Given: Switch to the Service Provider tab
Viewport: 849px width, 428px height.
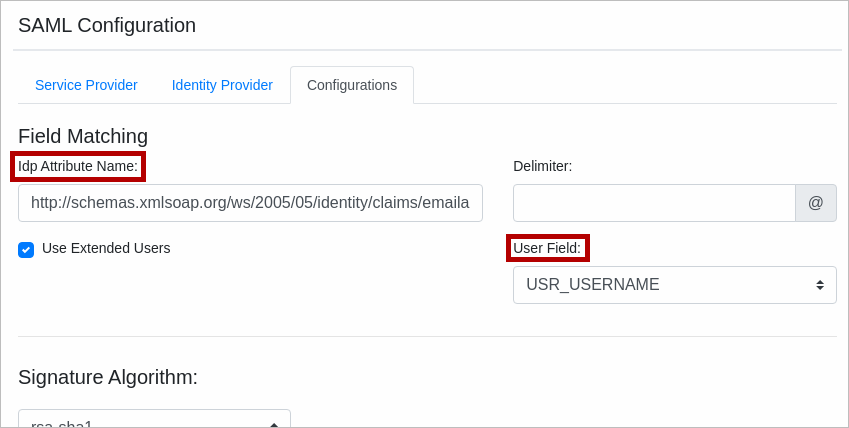Looking at the screenshot, I should 86,85.
